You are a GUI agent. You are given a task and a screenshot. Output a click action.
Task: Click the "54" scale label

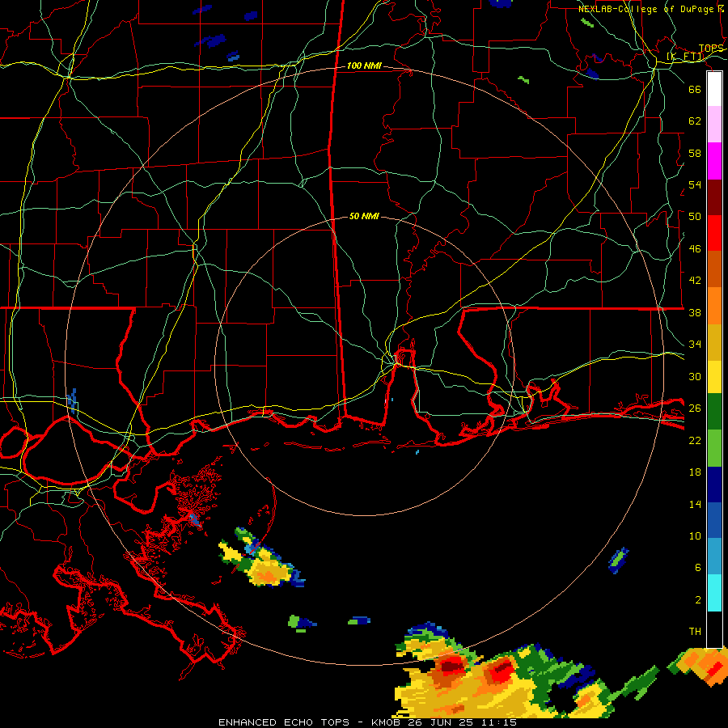tap(695, 184)
